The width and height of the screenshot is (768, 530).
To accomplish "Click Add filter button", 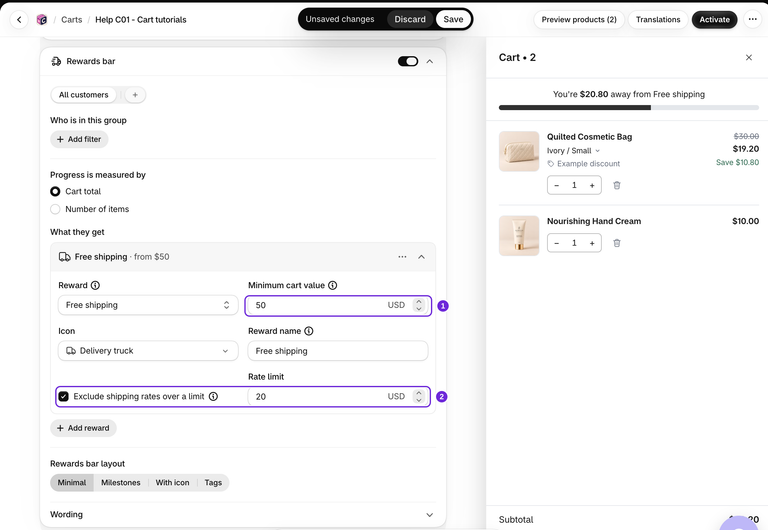I will click(79, 139).
